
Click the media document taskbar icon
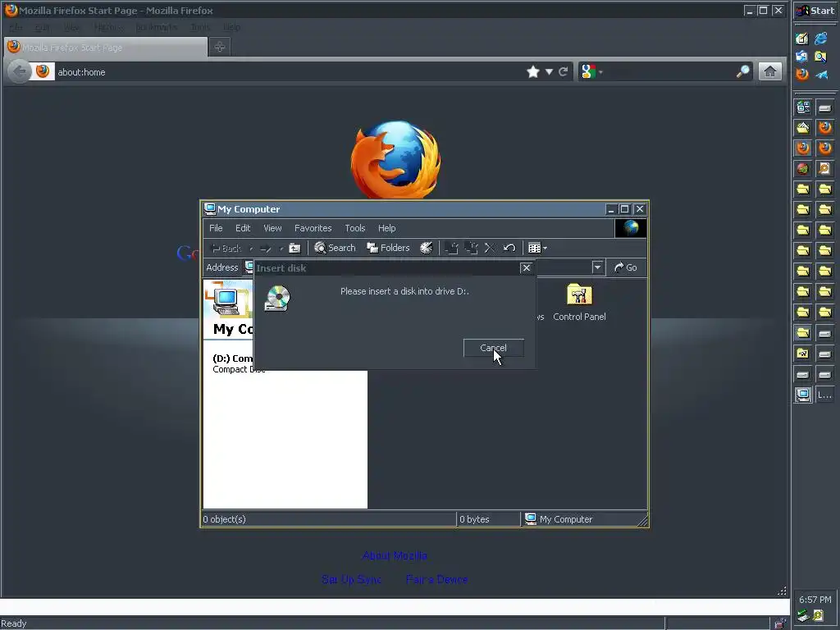point(824,169)
